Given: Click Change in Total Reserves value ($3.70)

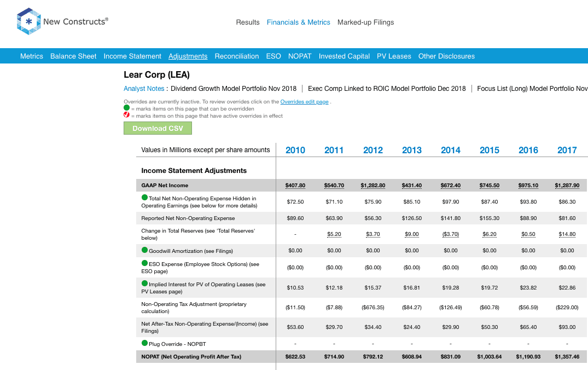Looking at the screenshot, I should 450,234.
